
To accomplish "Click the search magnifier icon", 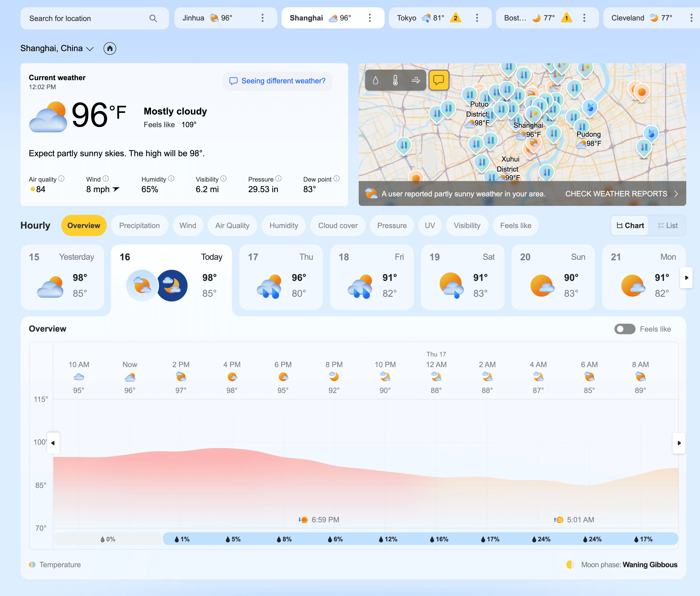I will click(153, 18).
